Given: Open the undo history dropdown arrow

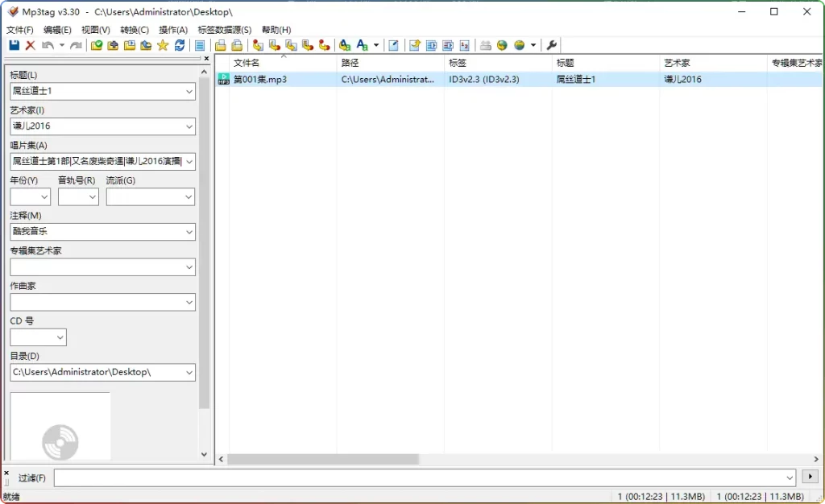Looking at the screenshot, I should [61, 45].
